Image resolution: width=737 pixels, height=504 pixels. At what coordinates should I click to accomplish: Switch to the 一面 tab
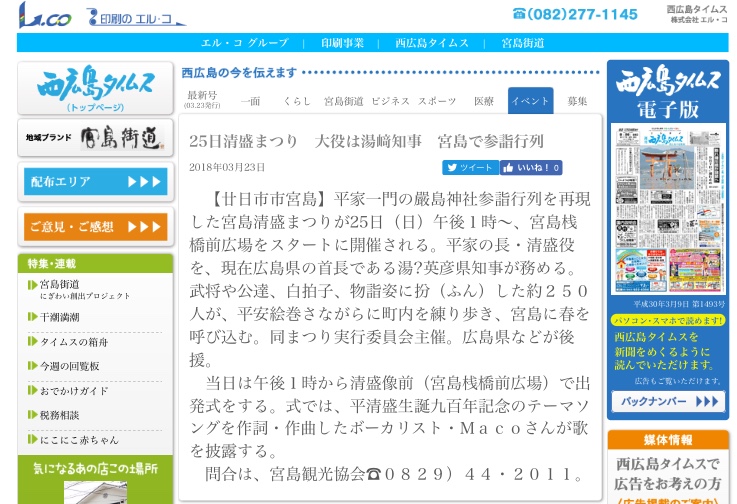(250, 101)
